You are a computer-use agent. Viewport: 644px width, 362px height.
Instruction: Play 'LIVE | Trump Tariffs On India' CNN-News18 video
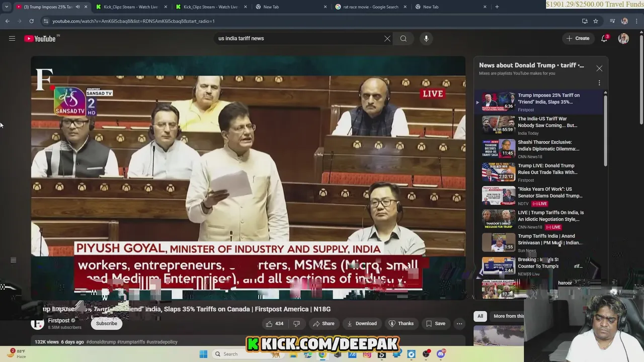[x=538, y=219]
